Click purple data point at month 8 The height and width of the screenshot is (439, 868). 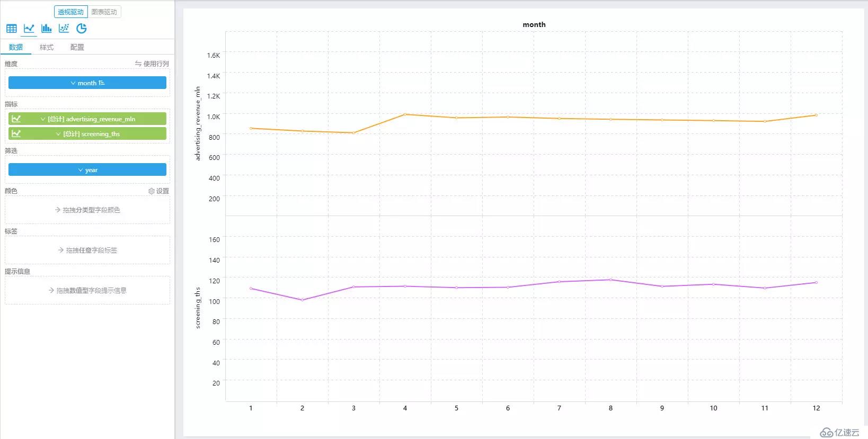tap(610, 280)
